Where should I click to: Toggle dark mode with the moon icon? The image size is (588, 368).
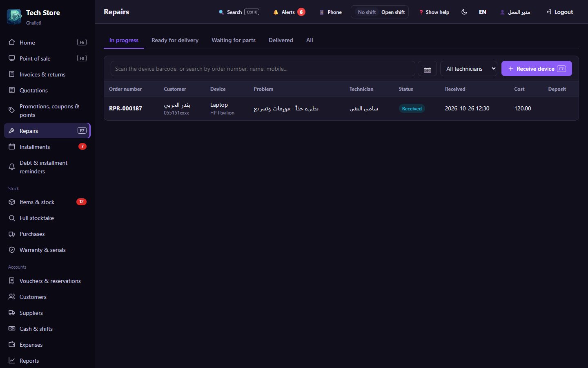tap(464, 12)
